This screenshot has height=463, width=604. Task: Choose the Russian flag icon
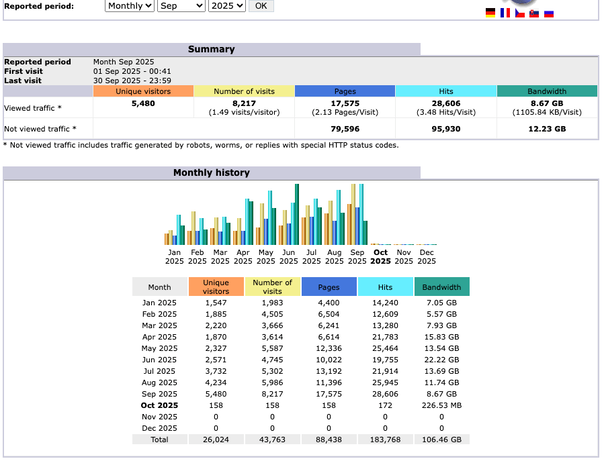tap(548, 14)
